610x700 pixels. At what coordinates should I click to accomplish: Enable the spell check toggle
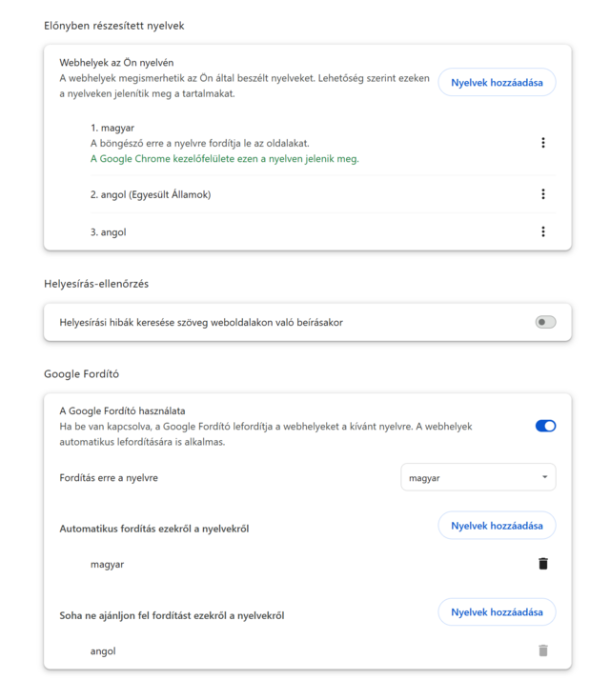545,322
